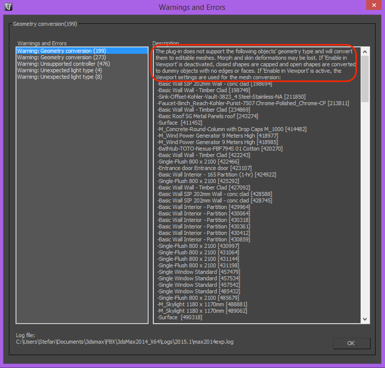Screen dimensions: 385x368
Task: Click the Single-Flush 800 x 2100 [431198] entry
Action: pyautogui.click(x=198, y=266)
